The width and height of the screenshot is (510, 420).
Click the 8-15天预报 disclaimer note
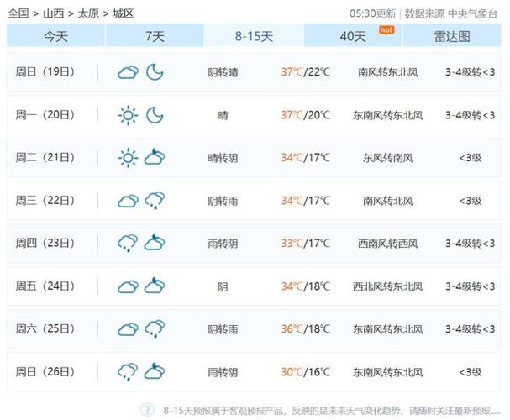pos(332,411)
